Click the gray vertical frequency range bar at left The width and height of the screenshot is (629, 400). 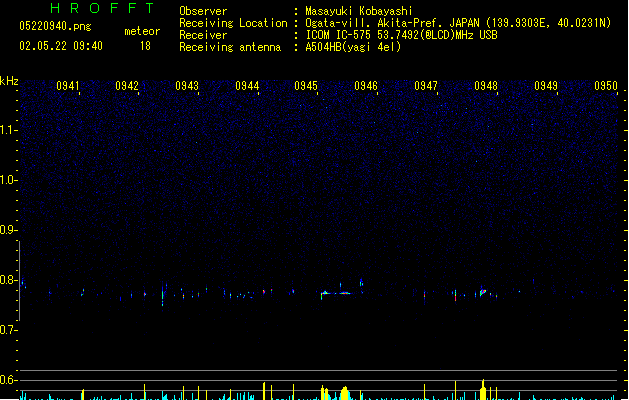tap(19, 280)
